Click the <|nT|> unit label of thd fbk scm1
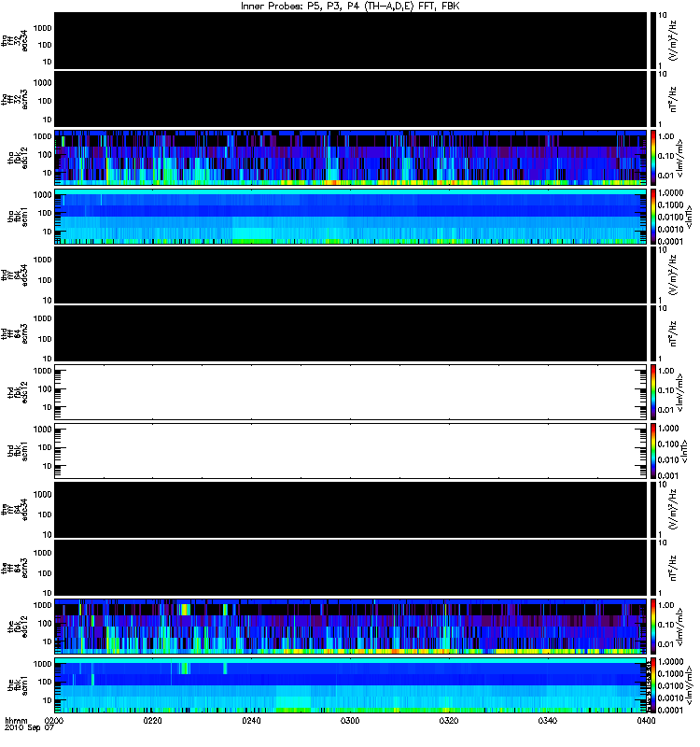The image size is (700, 747). tap(684, 451)
